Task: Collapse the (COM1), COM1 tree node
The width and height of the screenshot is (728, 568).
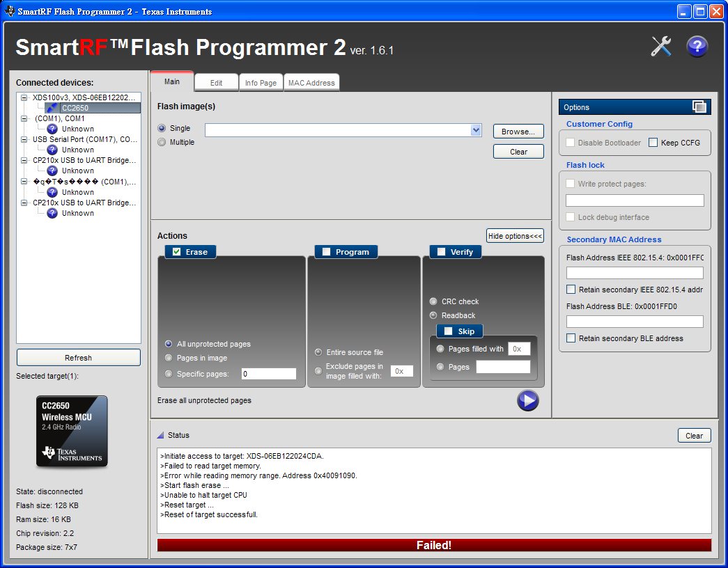Action: point(24,118)
